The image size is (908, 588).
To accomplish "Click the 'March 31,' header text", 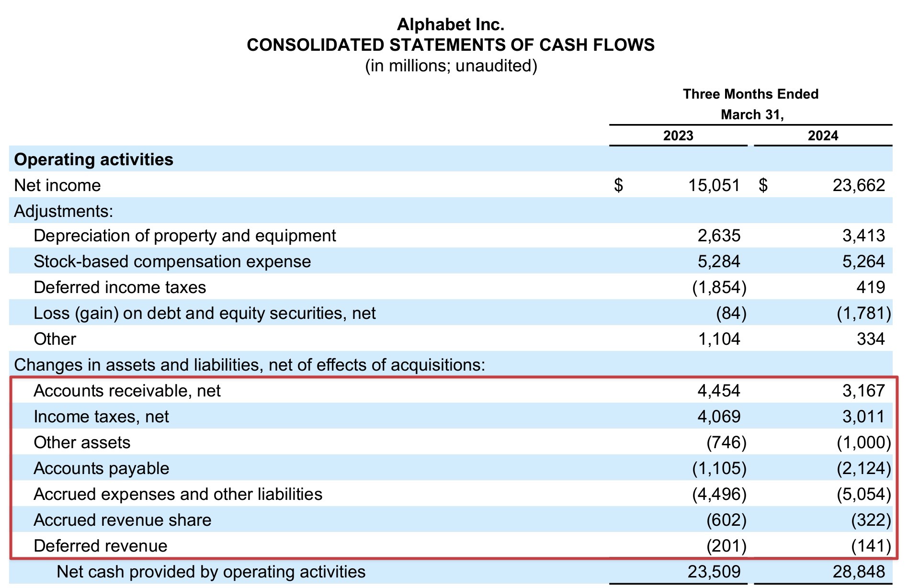I will click(752, 115).
